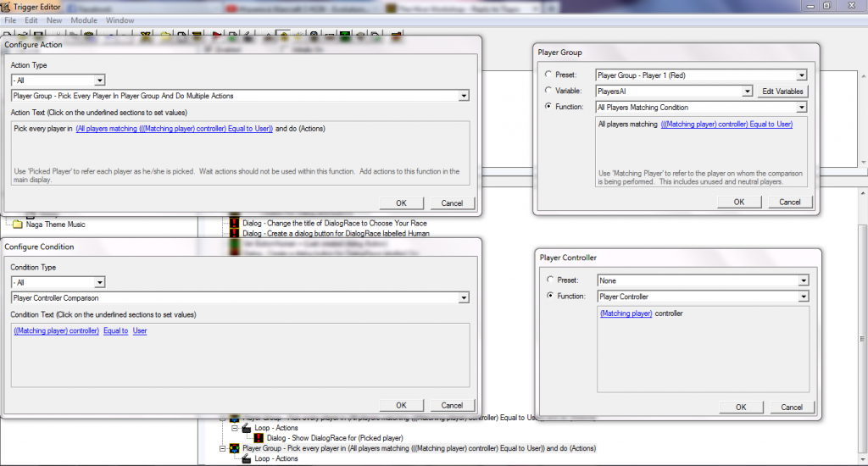
Task: Click Cancel in Configure Action dialog
Action: tap(452, 203)
